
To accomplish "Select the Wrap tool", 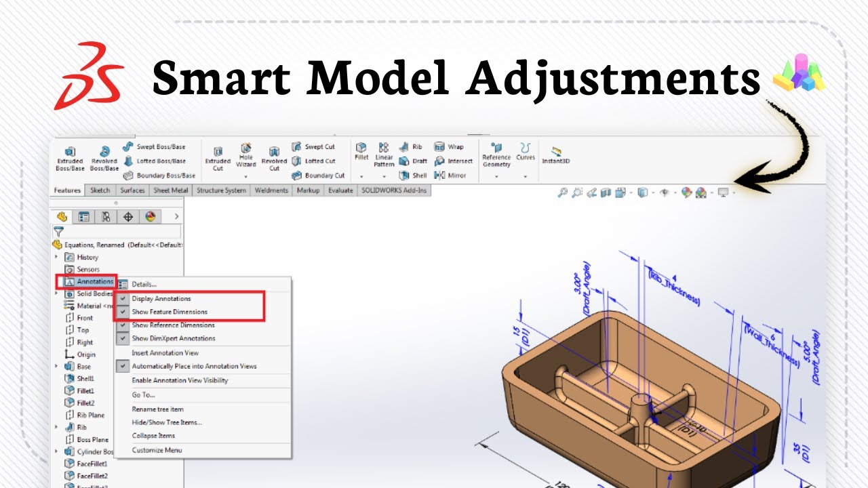I will pos(449,146).
